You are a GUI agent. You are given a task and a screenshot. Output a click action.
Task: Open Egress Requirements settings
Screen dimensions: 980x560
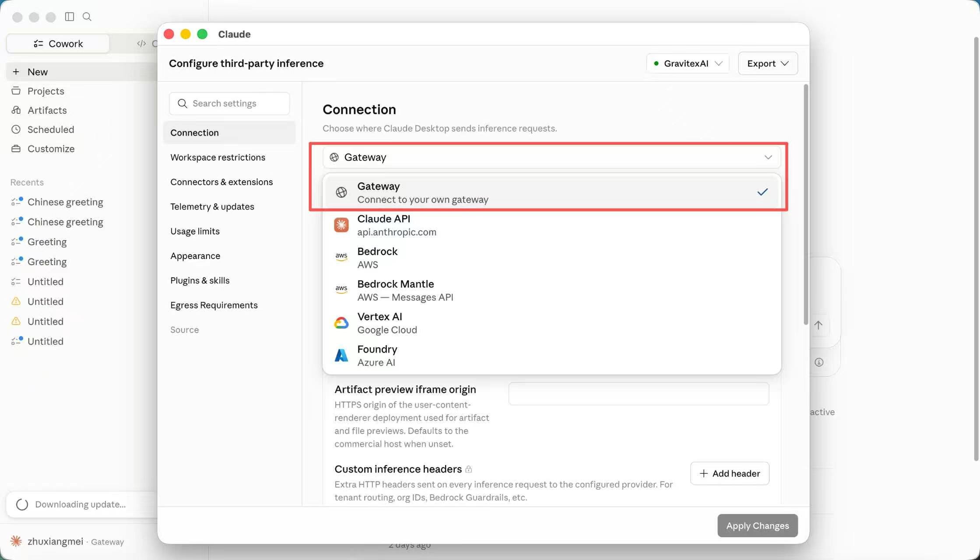(229, 305)
